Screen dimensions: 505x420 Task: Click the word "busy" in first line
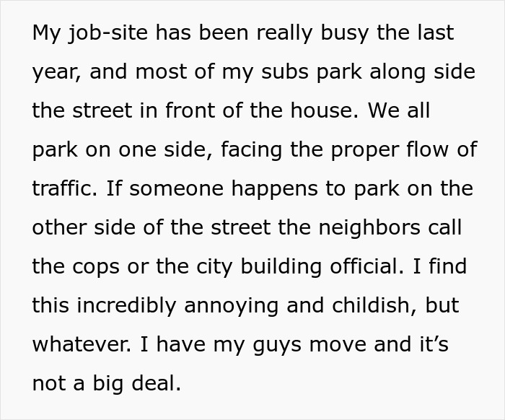click(344, 33)
